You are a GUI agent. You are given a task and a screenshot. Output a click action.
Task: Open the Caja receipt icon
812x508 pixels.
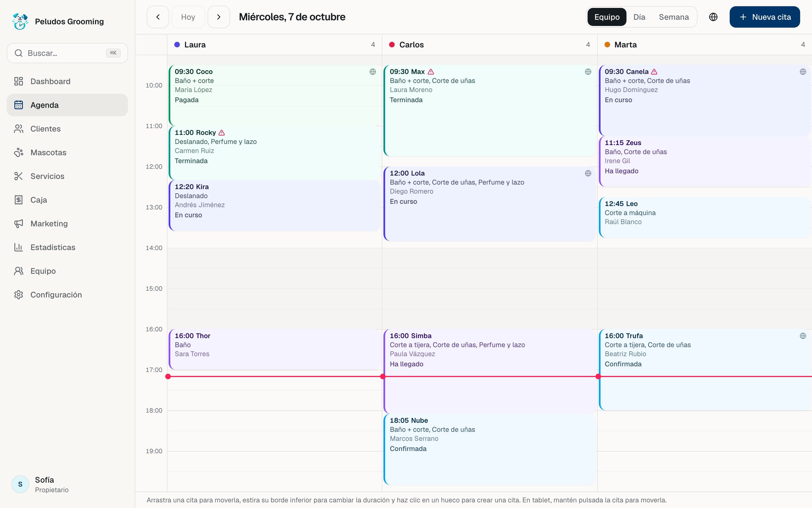tap(18, 200)
